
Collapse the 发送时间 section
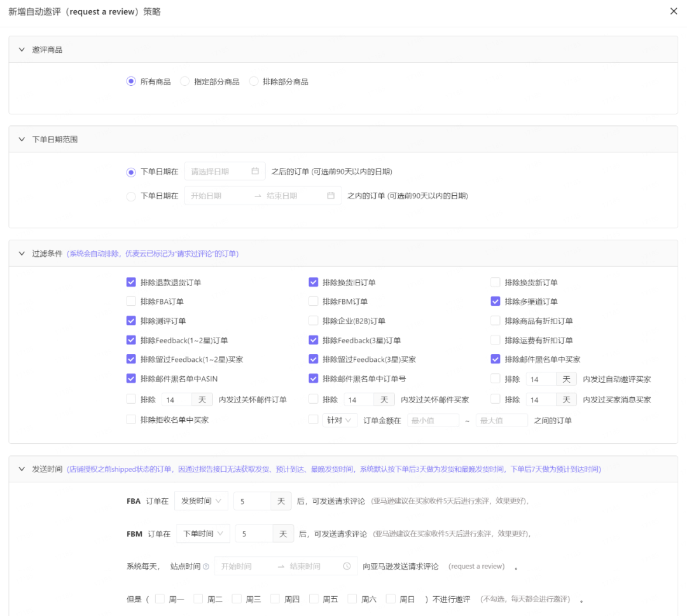click(x=22, y=469)
